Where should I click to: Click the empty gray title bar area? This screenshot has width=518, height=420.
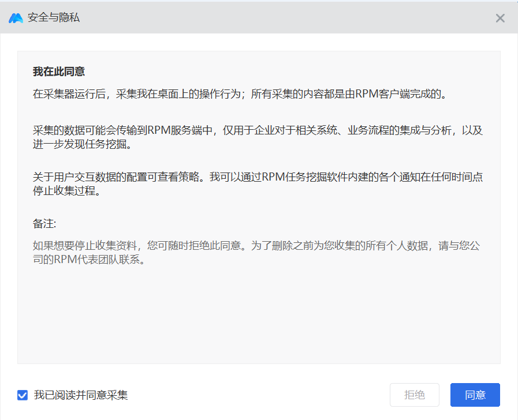pyautogui.click(x=289, y=18)
